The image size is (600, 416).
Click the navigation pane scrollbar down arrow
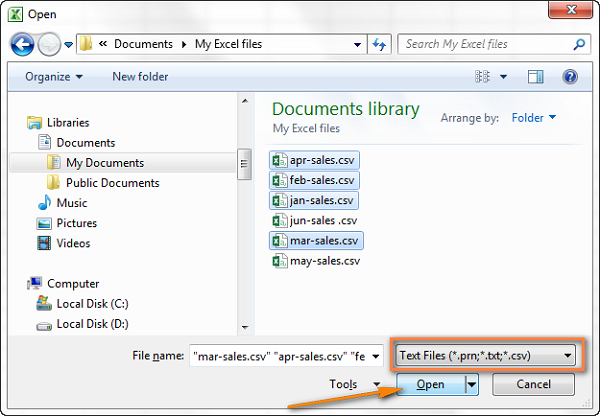click(245, 328)
